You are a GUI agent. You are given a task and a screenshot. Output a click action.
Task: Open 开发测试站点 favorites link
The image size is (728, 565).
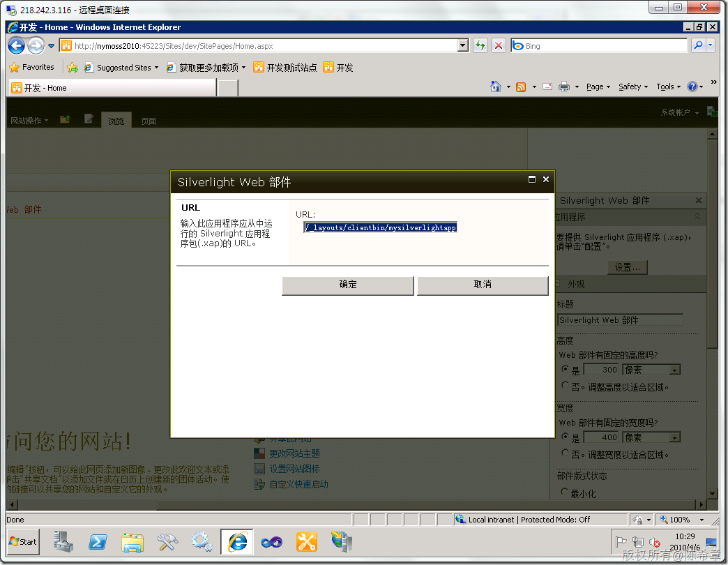click(x=285, y=68)
